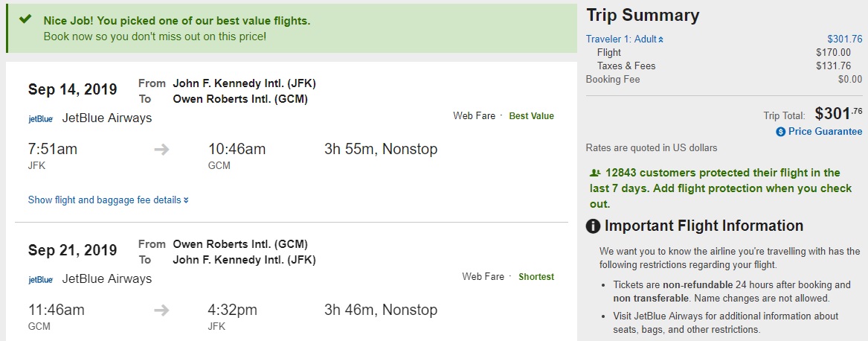
Task: Click the Price Guarantee dollar badge icon
Action: pos(780,132)
